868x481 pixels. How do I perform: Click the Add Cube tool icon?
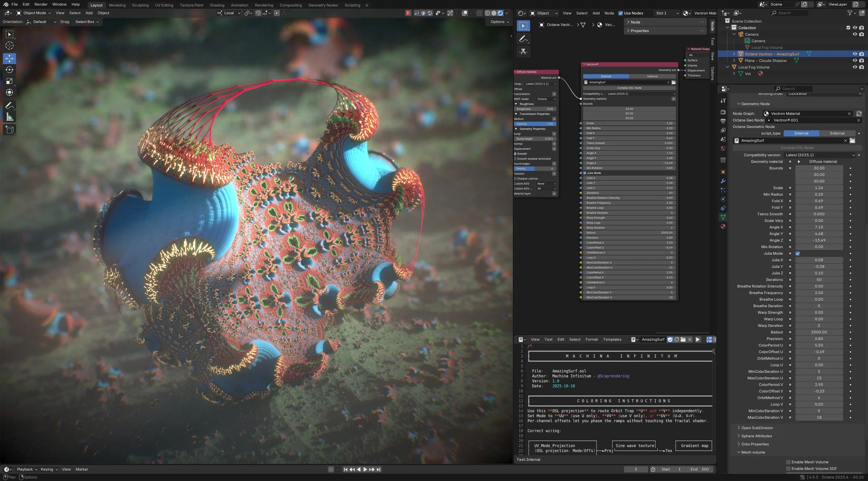[x=9, y=130]
